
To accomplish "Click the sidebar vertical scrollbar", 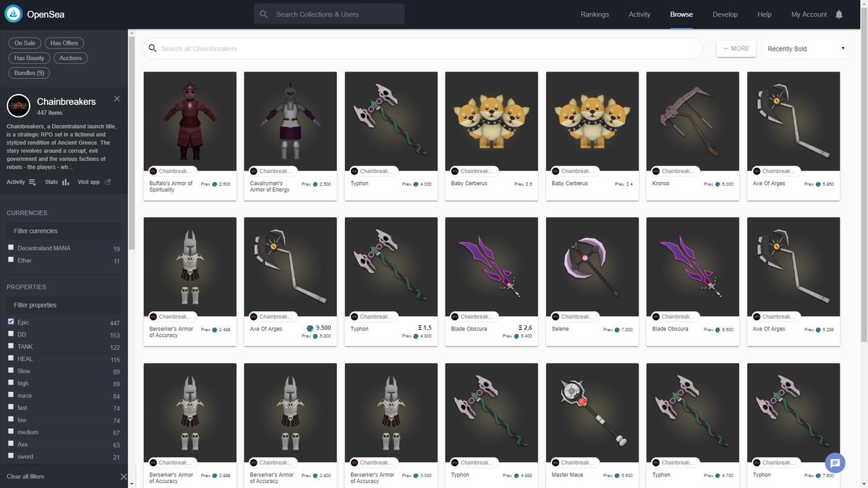I will (x=132, y=145).
